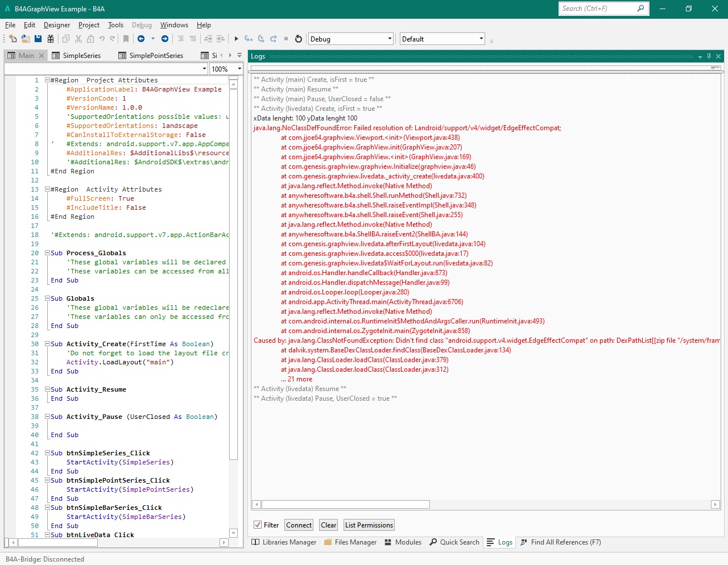Open the Tools menu
This screenshot has width=728, height=565.
[x=115, y=25]
